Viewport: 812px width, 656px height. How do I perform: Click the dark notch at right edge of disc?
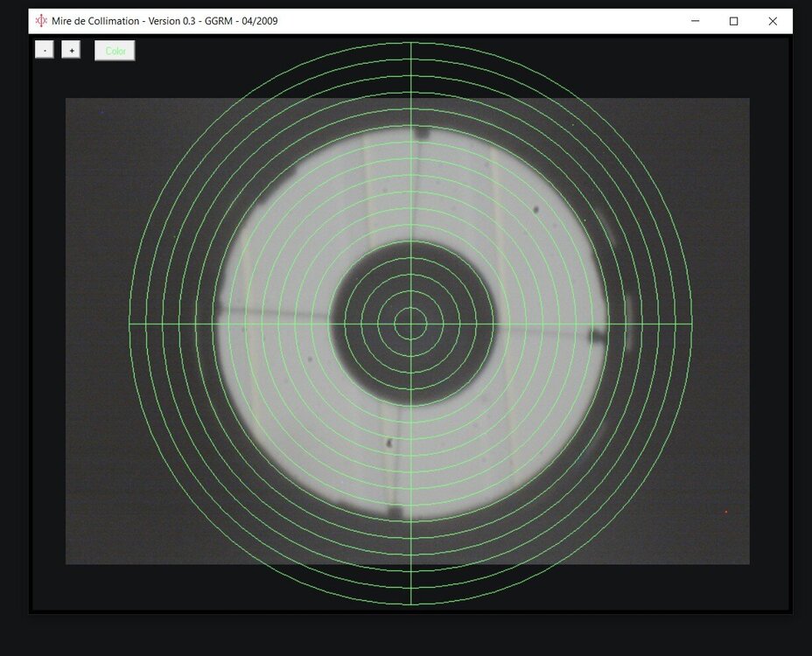tap(598, 336)
